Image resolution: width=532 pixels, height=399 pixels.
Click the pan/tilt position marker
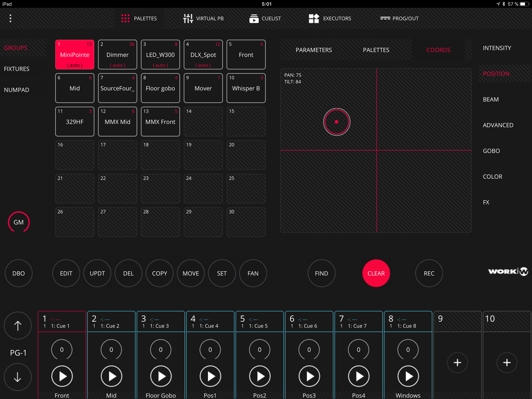(x=336, y=122)
